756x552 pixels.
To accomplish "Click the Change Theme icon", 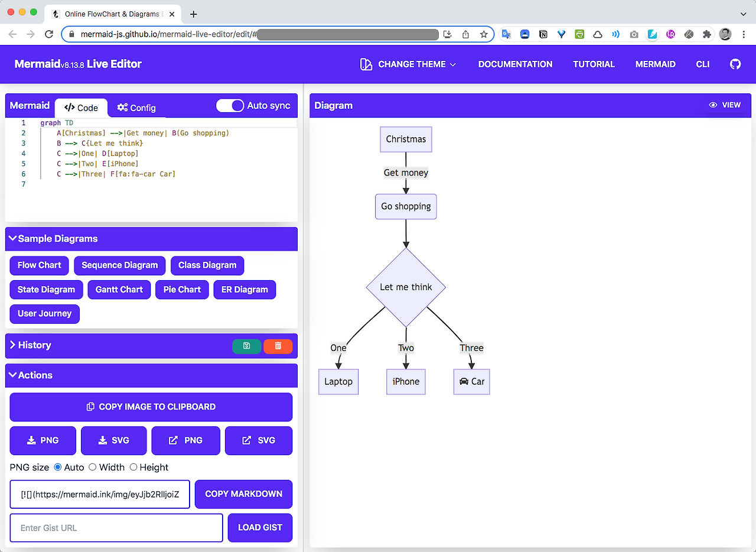I will [x=366, y=64].
